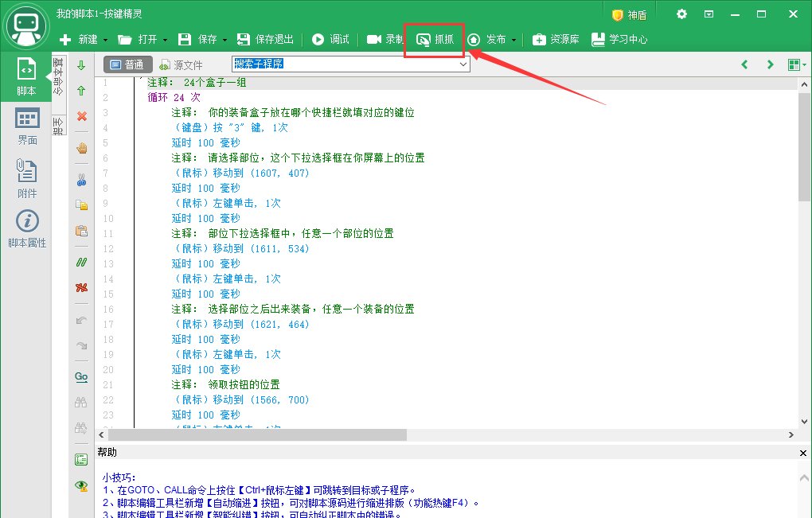Click the scissors cut icon
The height and width of the screenshot is (518, 812).
tap(81, 180)
